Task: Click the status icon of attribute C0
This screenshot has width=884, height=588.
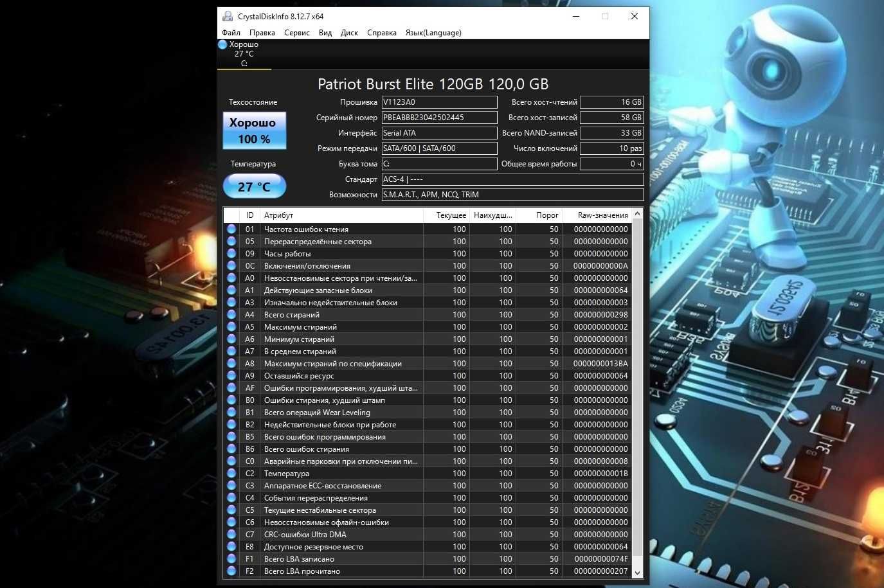Action: tap(231, 461)
